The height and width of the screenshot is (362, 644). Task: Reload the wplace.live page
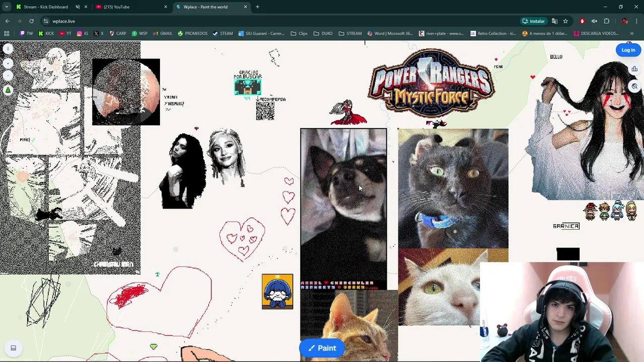tap(31, 21)
